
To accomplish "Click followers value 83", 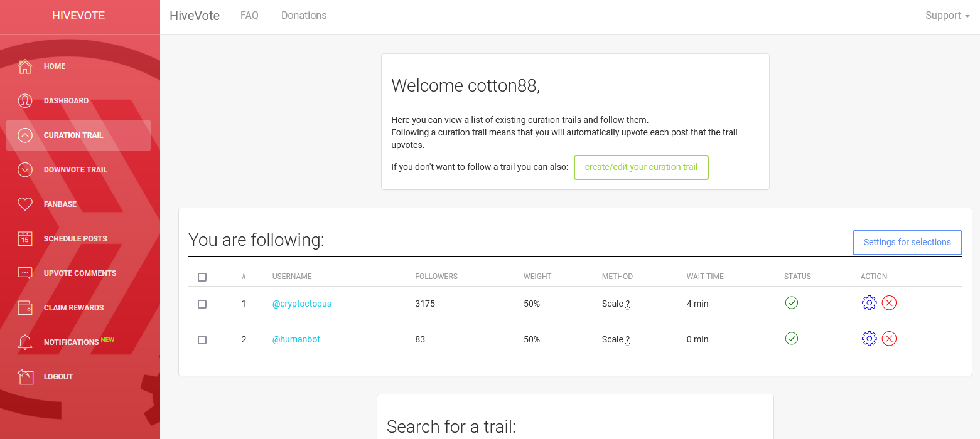I will pos(420,339).
